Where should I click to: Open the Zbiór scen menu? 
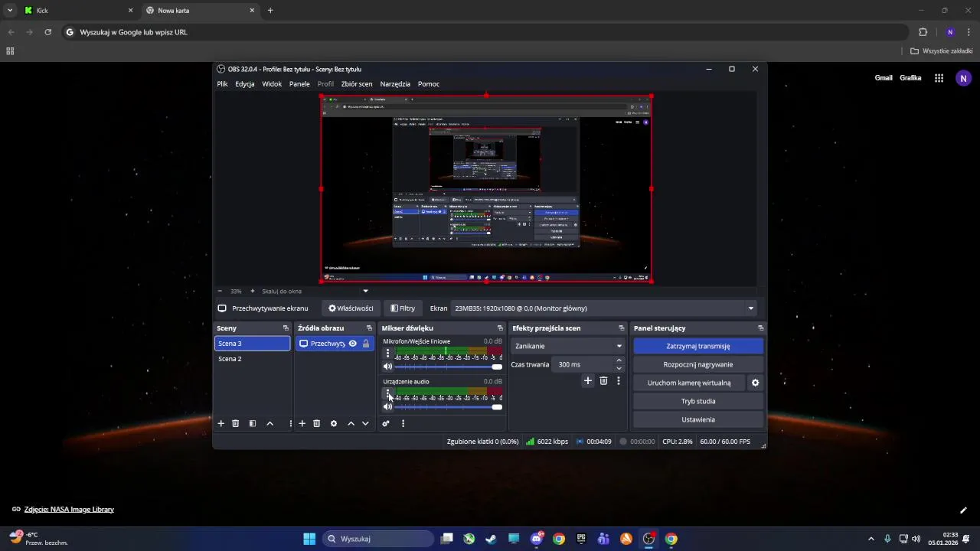click(357, 84)
